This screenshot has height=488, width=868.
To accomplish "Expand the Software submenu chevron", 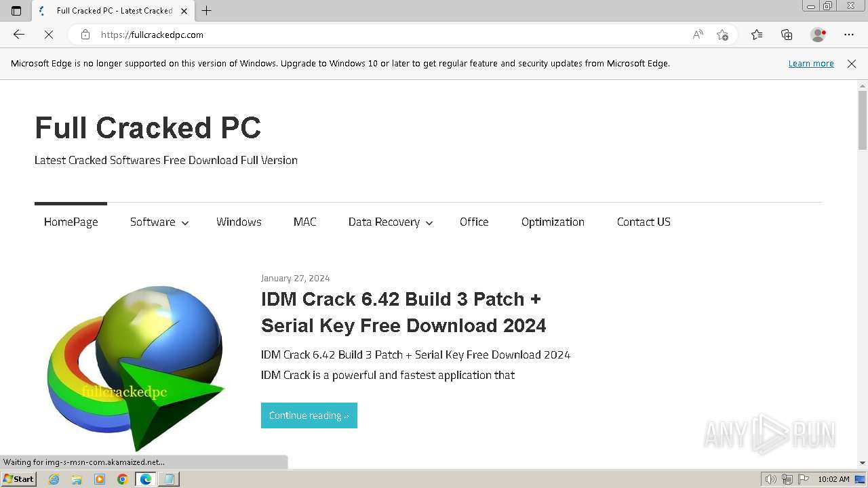I will click(185, 223).
